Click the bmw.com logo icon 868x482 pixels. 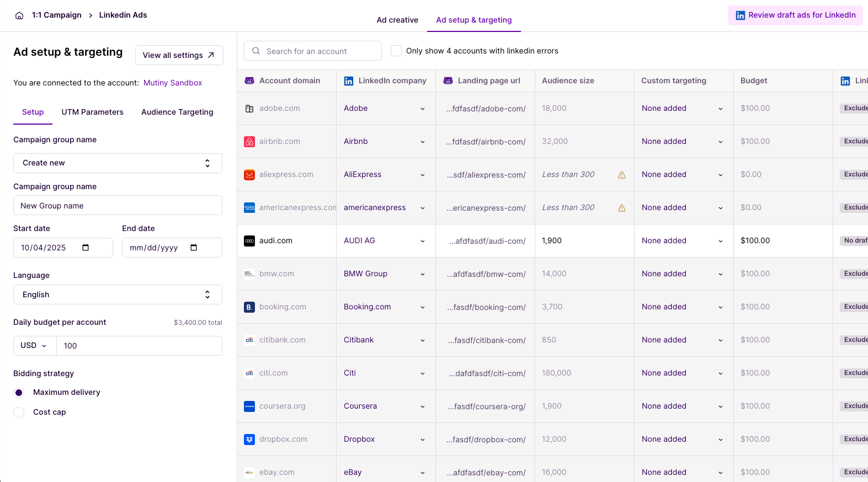(x=249, y=274)
